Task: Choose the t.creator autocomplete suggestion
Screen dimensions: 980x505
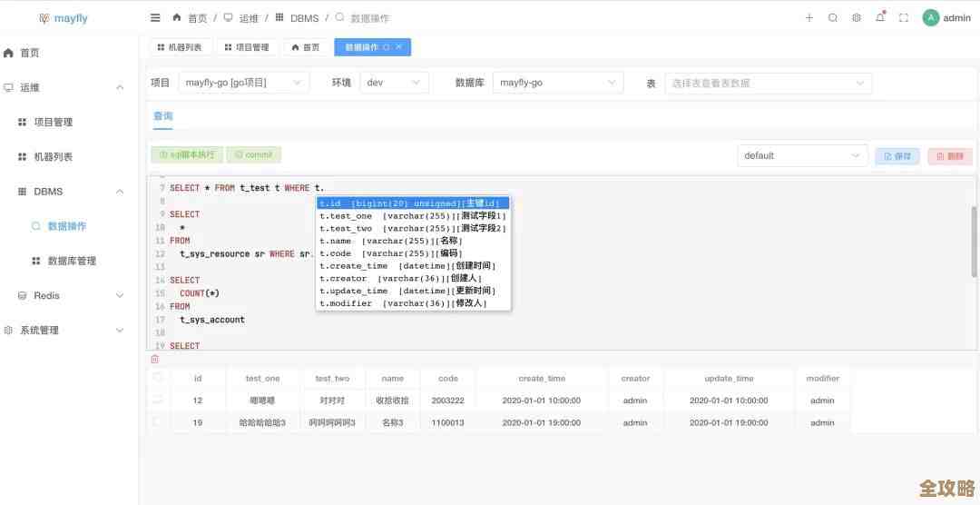Action: pyautogui.click(x=413, y=279)
